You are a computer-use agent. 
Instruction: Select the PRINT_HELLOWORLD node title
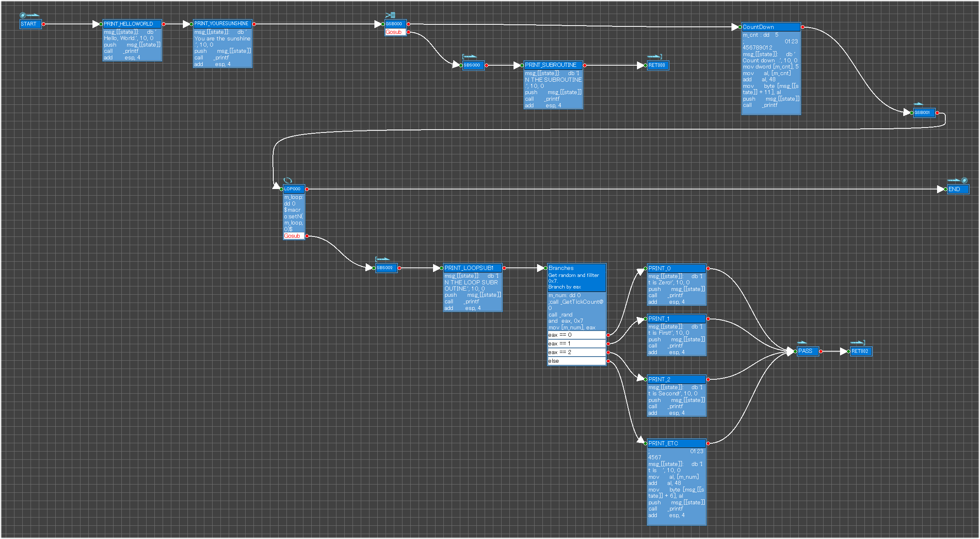click(x=132, y=24)
